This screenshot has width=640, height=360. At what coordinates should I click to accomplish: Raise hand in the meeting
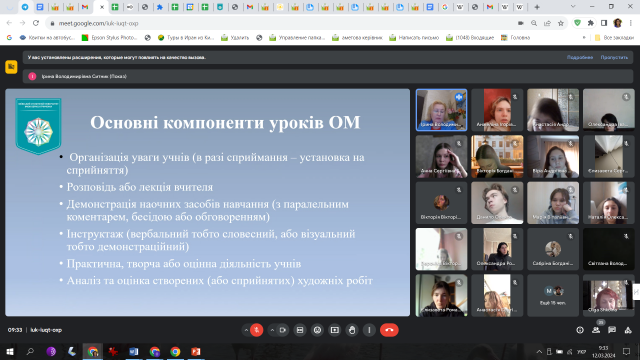click(352, 330)
